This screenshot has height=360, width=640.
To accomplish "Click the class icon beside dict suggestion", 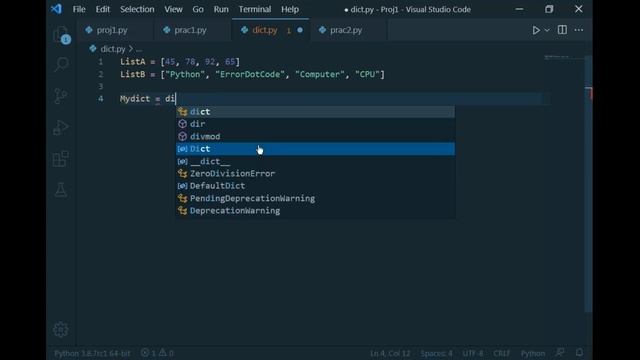I will 182,112.
